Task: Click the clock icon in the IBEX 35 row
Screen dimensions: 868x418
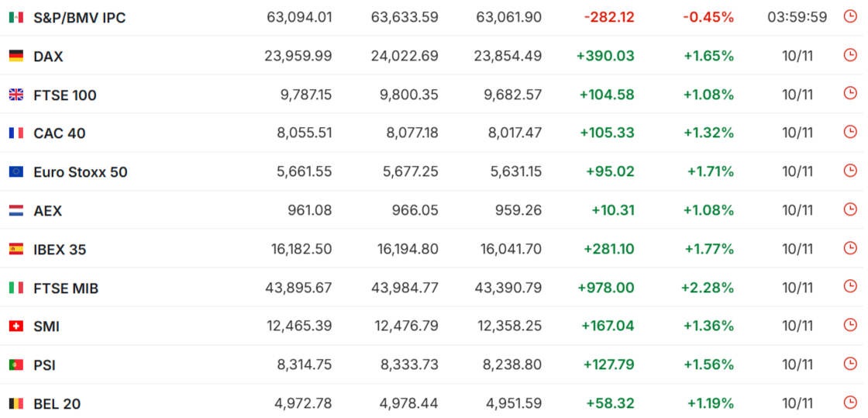Action: (x=850, y=249)
